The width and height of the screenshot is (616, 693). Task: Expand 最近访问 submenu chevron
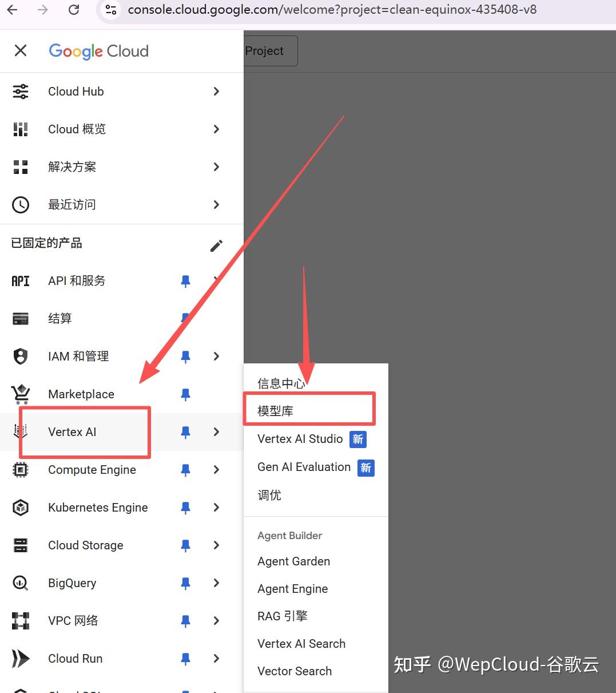point(216,205)
